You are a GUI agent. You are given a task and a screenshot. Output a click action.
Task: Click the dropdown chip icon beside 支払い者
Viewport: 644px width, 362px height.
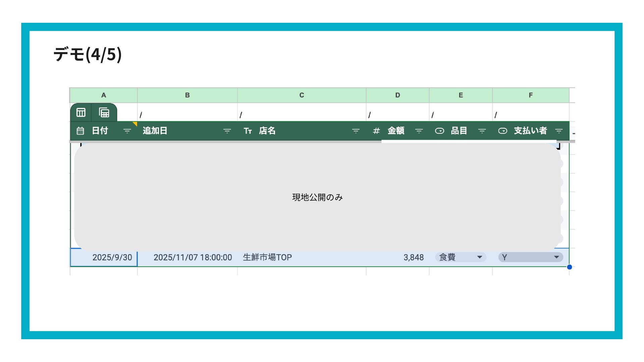pyautogui.click(x=502, y=131)
